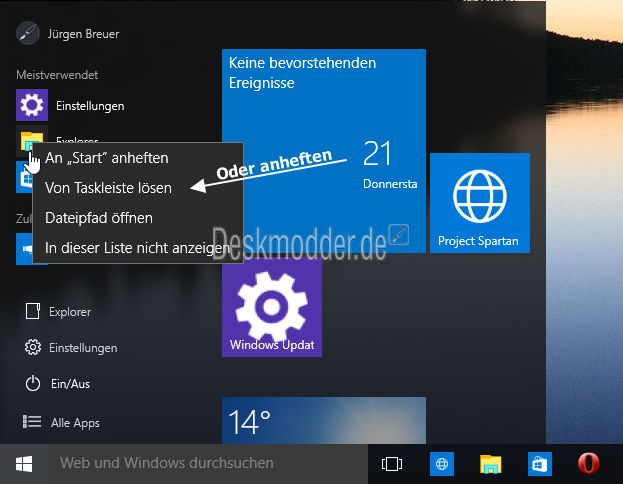Open the Store icon in taskbar
This screenshot has height=484, width=623.
coord(540,464)
